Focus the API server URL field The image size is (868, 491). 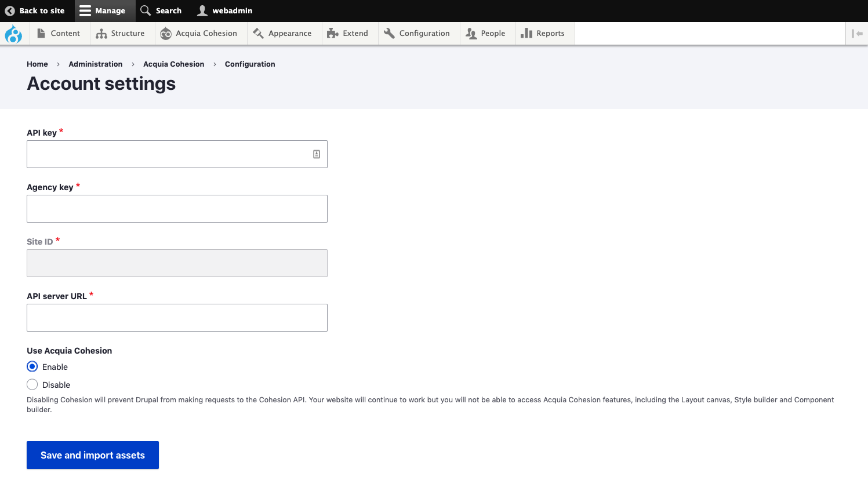click(177, 318)
